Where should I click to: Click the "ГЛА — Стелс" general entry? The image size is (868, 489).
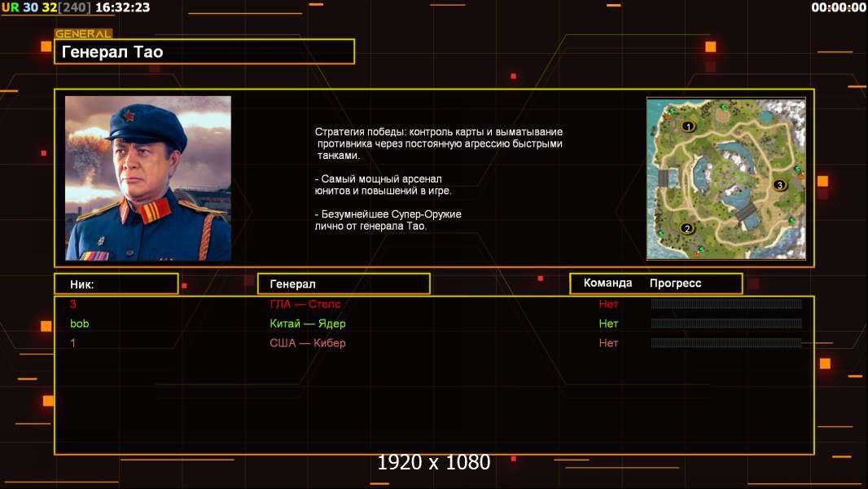coord(305,304)
